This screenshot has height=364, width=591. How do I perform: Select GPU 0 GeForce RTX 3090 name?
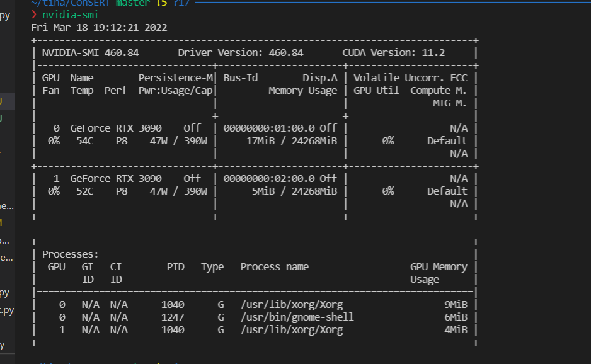116,128
